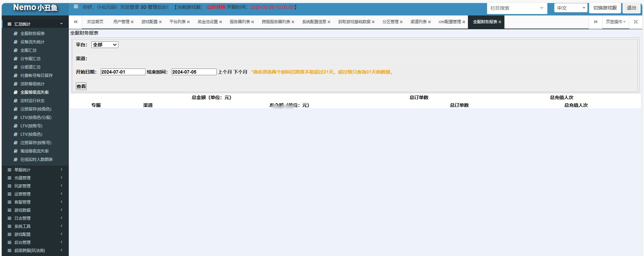This screenshot has height=256, width=644.
Task: Open 在线实时人数图表 in sidebar
Action: (37, 160)
